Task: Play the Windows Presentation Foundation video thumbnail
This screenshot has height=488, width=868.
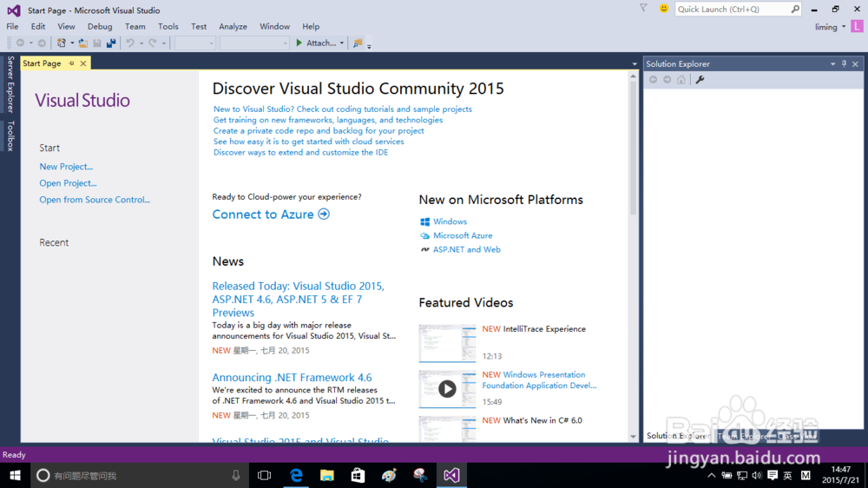Action: pyautogui.click(x=447, y=389)
